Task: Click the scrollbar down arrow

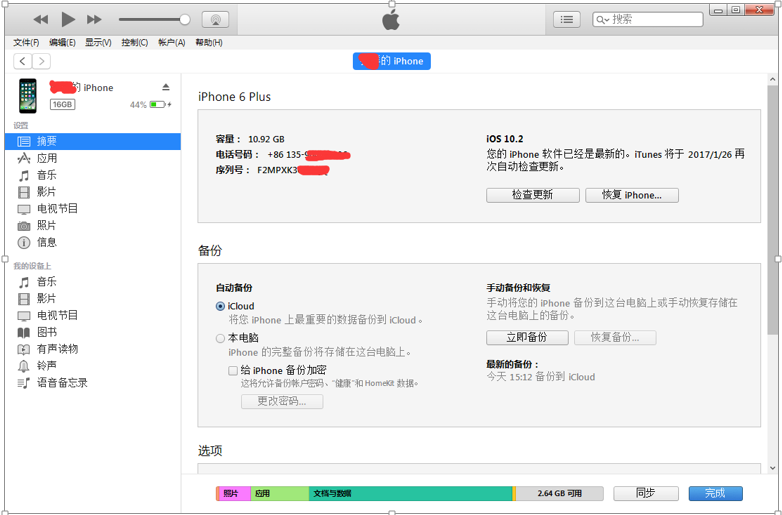Action: coord(773,468)
